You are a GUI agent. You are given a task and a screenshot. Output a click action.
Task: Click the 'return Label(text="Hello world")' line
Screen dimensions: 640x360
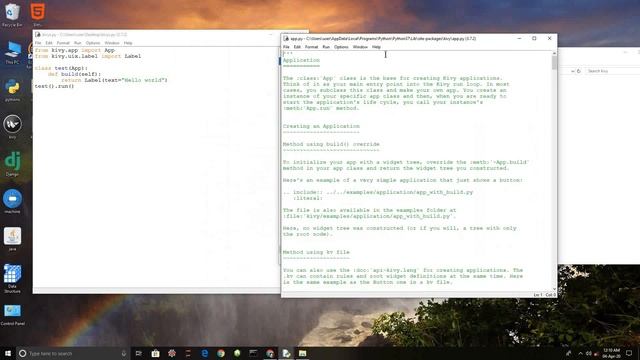(114, 80)
